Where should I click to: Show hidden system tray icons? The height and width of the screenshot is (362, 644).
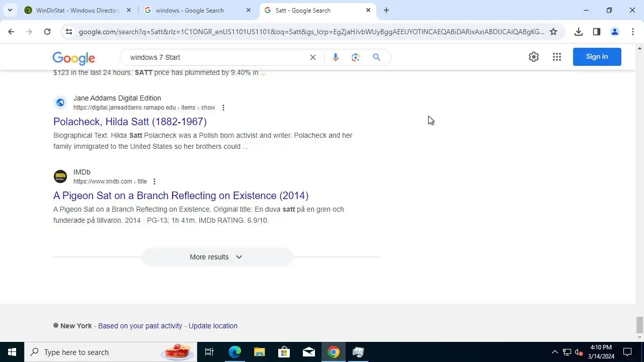(x=555, y=352)
